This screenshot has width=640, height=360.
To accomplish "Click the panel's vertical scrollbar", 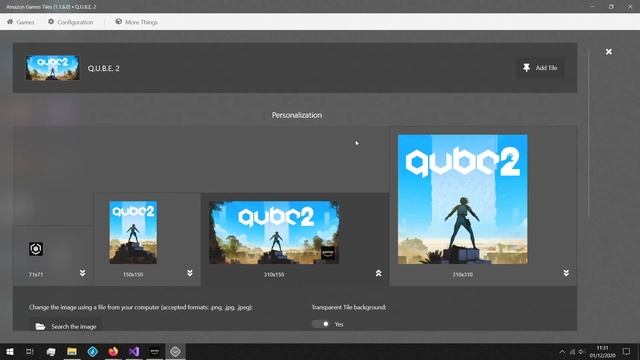I will pyautogui.click(x=589, y=133).
